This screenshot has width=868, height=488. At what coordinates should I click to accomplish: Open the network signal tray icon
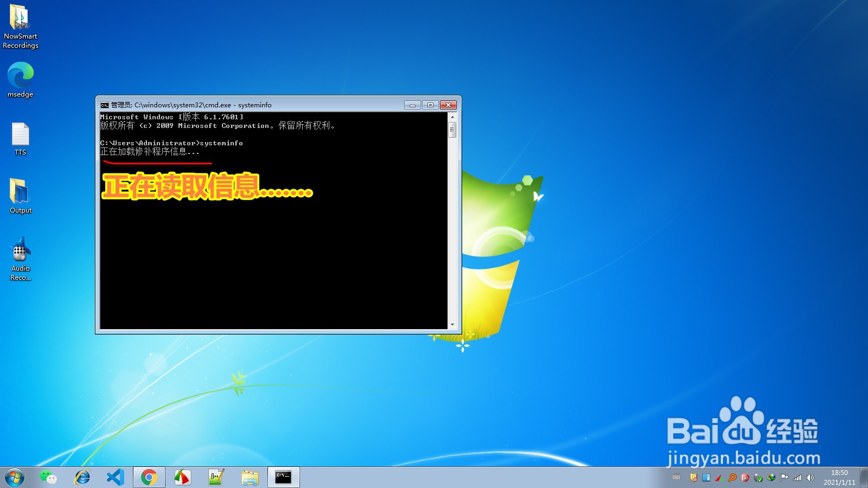(797, 478)
